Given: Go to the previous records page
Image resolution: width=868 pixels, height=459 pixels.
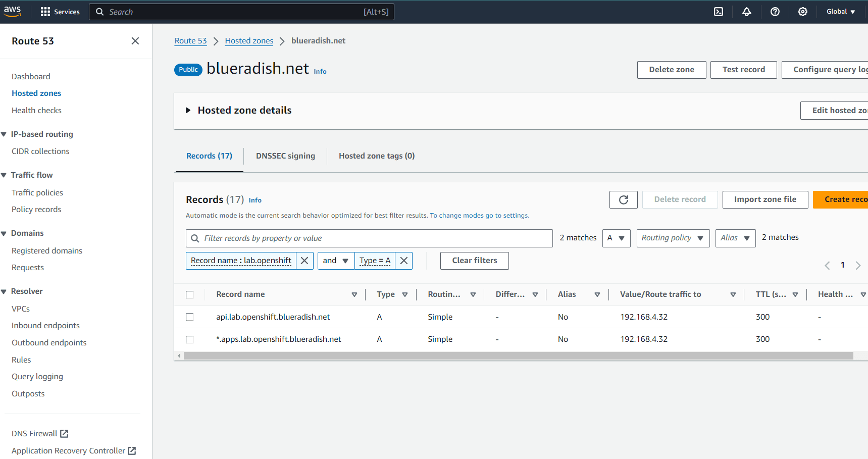Looking at the screenshot, I should pos(827,265).
